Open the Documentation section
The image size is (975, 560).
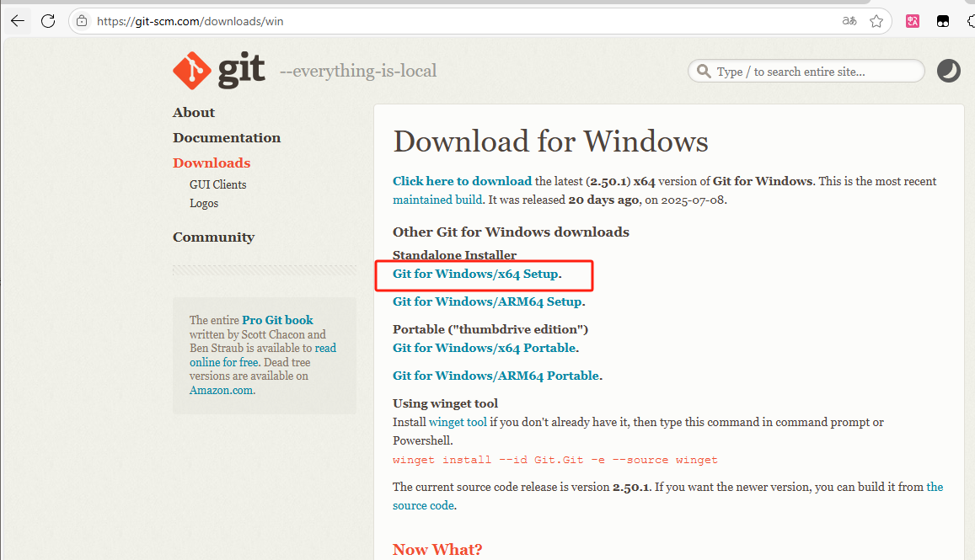[227, 137]
